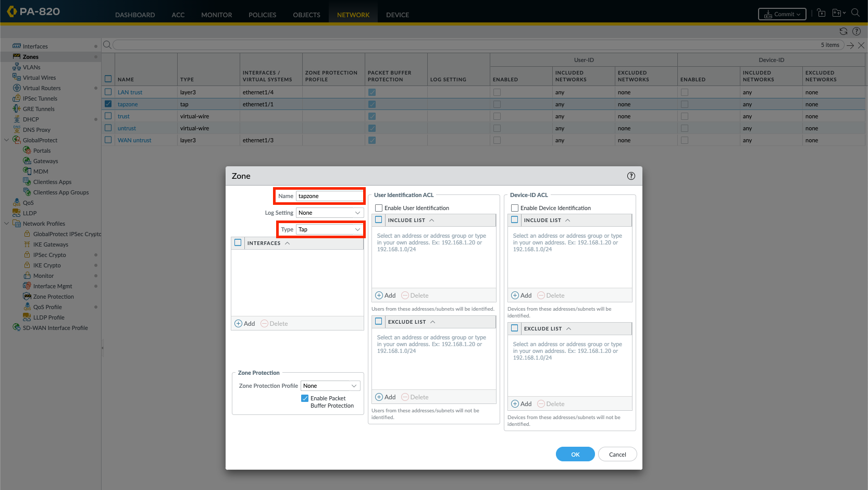The height and width of the screenshot is (490, 868).
Task: Click the search magnifier icon in header
Action: click(855, 13)
